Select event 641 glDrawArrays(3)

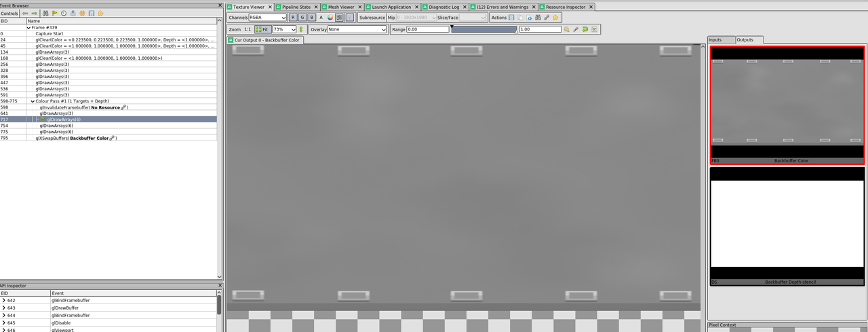tap(108, 113)
